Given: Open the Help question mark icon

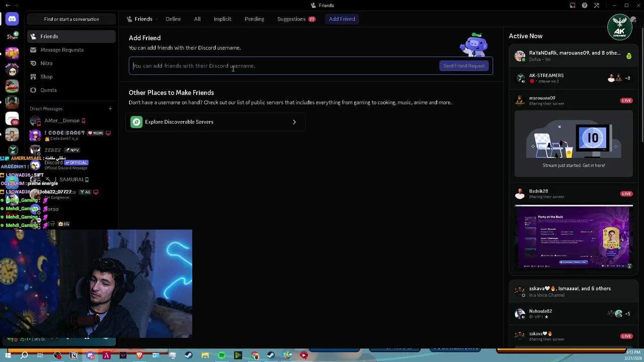Looking at the screenshot, I should click(585, 6).
